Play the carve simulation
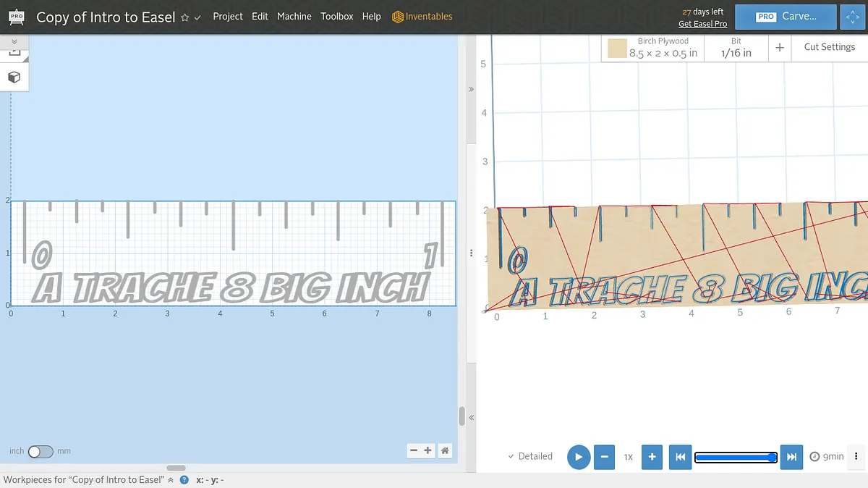868x488 pixels. click(x=578, y=457)
